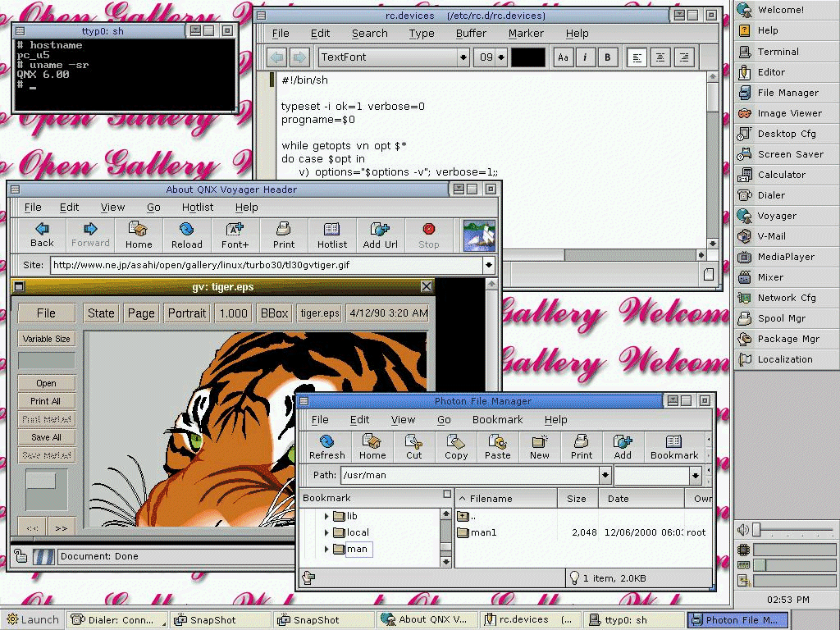Print the page in Voyager
This screenshot has width=840, height=630.
(283, 235)
